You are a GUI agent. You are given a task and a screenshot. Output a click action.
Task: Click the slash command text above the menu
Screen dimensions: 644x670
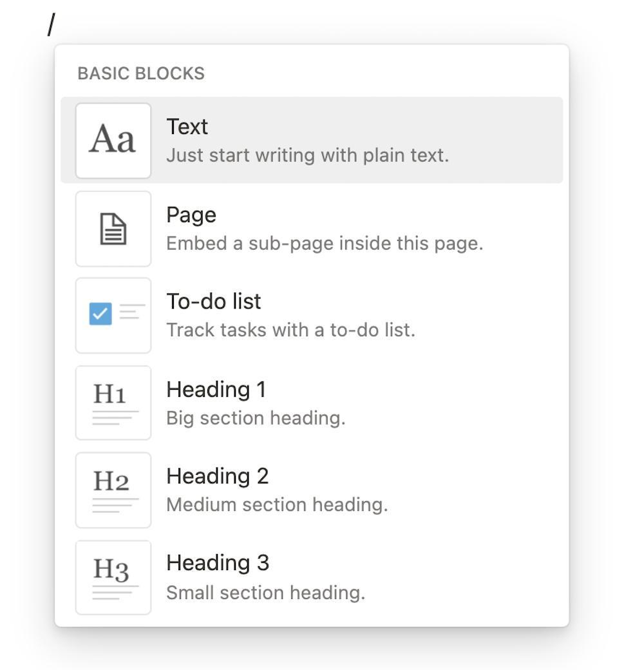coord(52,26)
